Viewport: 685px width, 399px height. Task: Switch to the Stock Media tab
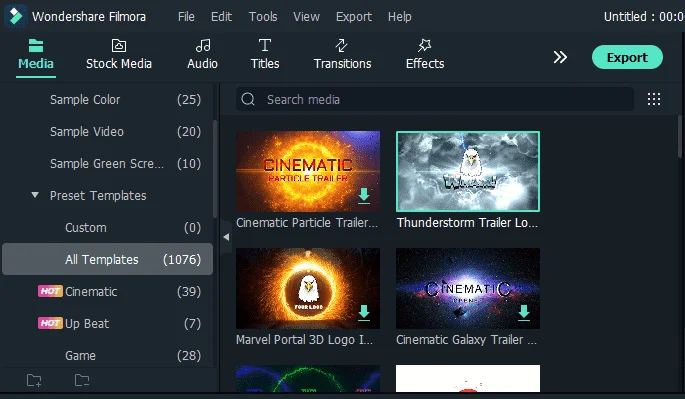(x=119, y=55)
